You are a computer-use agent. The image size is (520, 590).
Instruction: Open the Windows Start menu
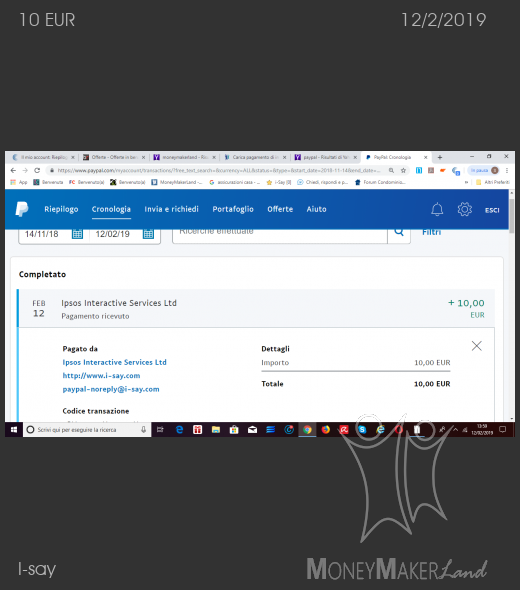click(x=14, y=429)
